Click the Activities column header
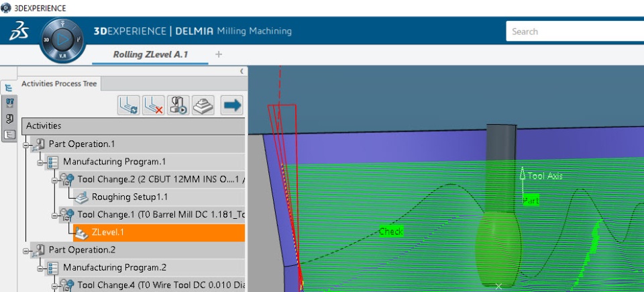This screenshot has width=644, height=292. point(133,126)
